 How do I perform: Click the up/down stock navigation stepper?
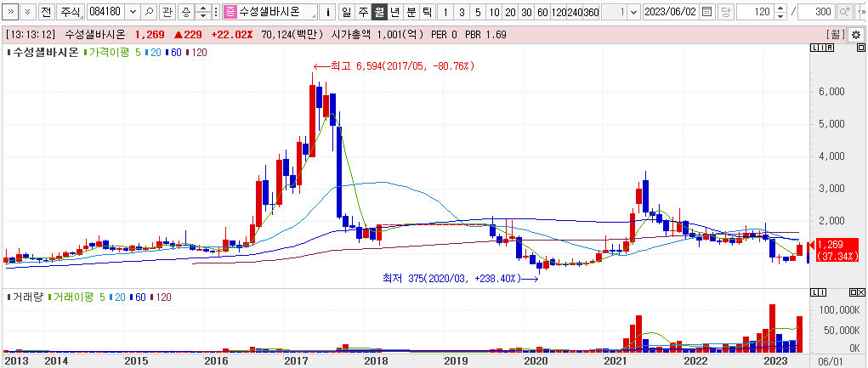pyautogui.click(x=204, y=12)
